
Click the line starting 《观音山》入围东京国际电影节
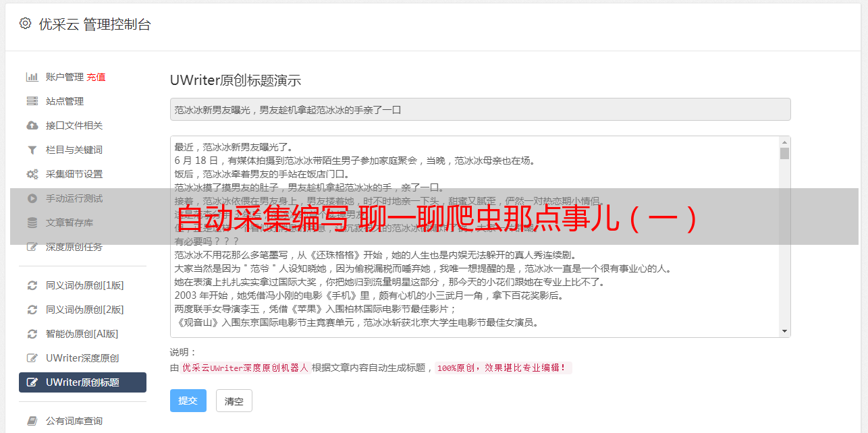click(x=356, y=322)
